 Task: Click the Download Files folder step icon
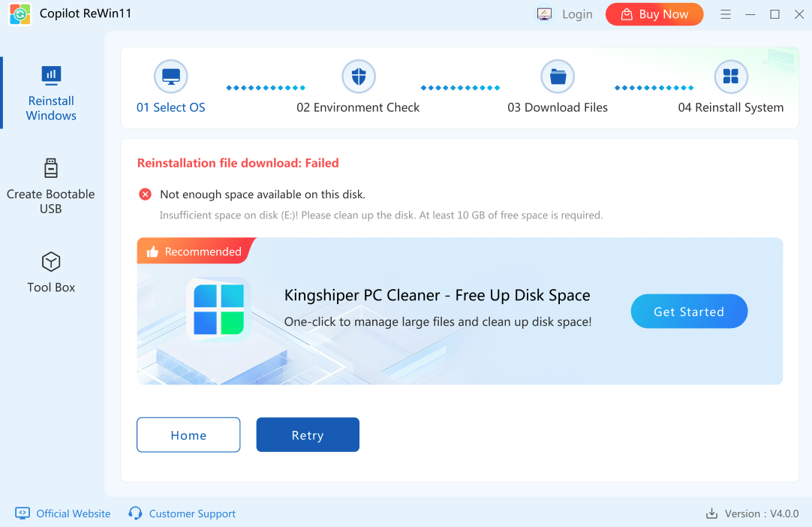(x=558, y=77)
